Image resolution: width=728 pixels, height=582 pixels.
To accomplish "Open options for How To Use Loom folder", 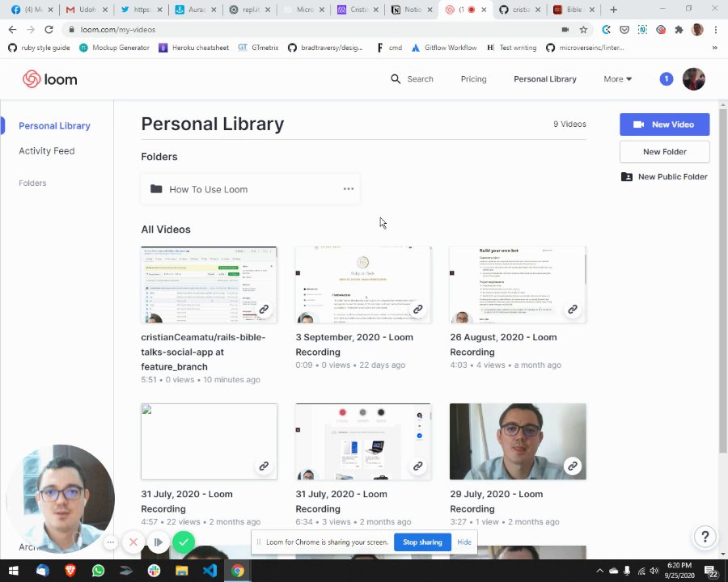I will click(x=348, y=189).
